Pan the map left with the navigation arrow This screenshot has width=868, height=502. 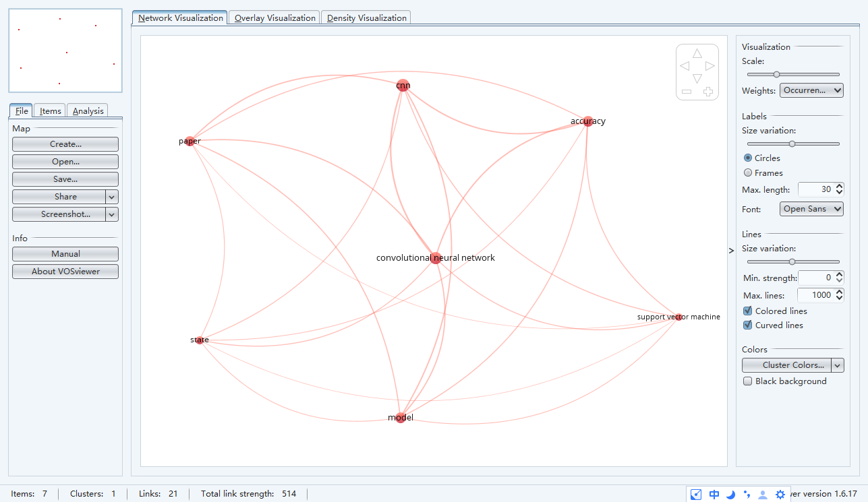pos(685,66)
